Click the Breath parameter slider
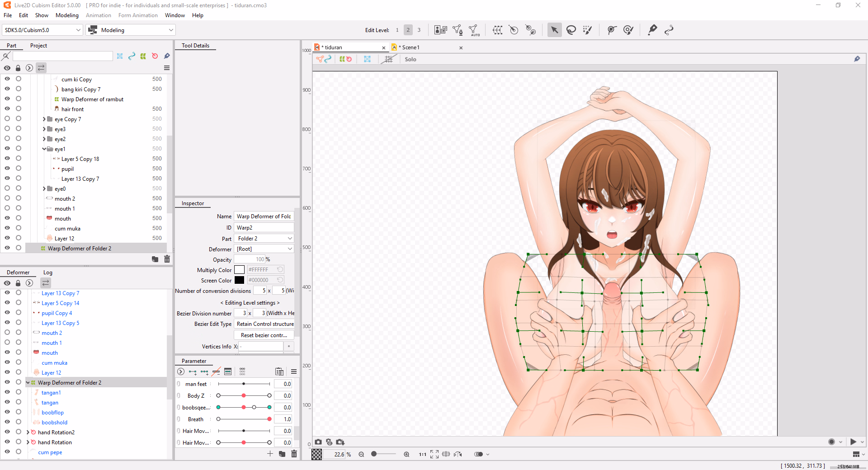The height and width of the screenshot is (470, 868). point(244,419)
